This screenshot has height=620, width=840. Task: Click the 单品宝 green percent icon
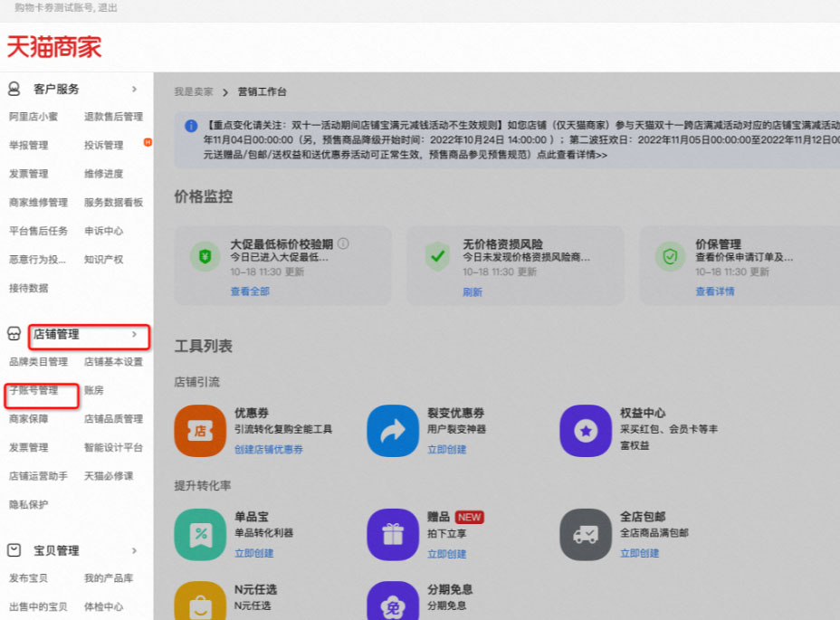pyautogui.click(x=199, y=535)
